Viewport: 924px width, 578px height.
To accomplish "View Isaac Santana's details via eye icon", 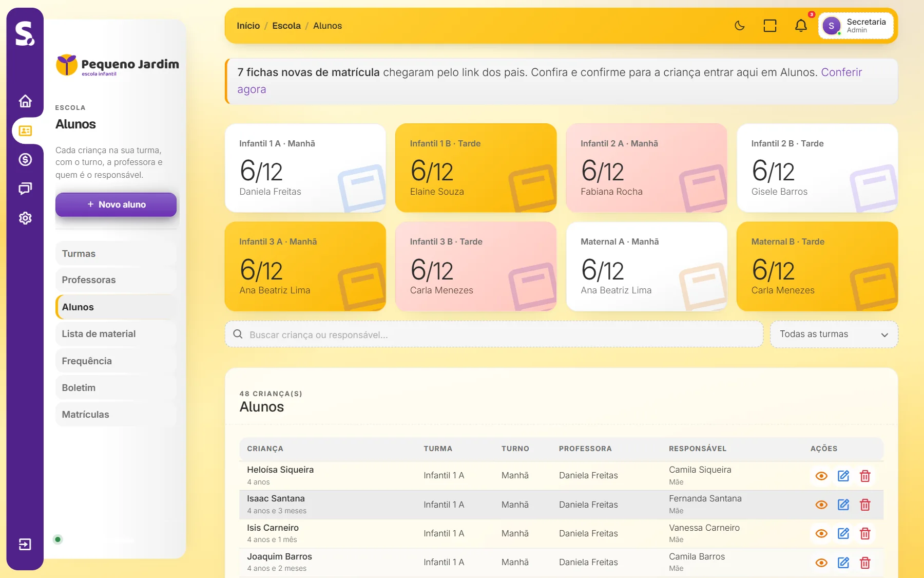I will coord(821,505).
